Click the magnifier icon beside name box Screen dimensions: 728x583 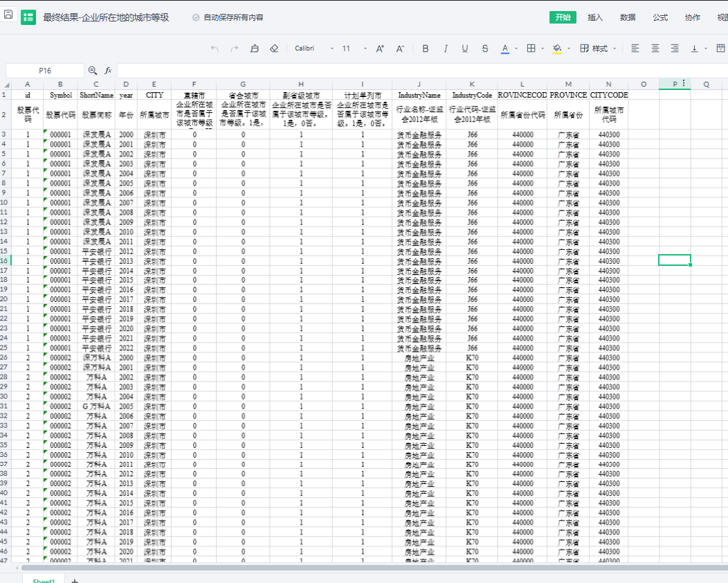(x=93, y=71)
